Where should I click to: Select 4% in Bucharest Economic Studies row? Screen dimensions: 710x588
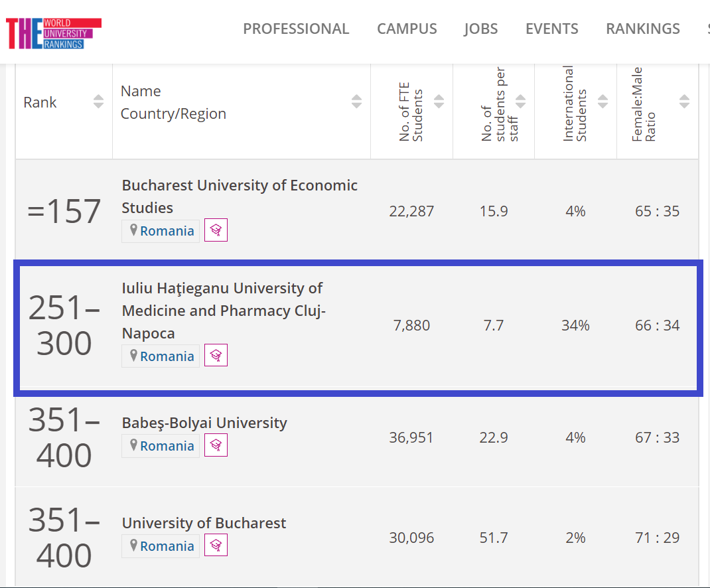pos(575,211)
